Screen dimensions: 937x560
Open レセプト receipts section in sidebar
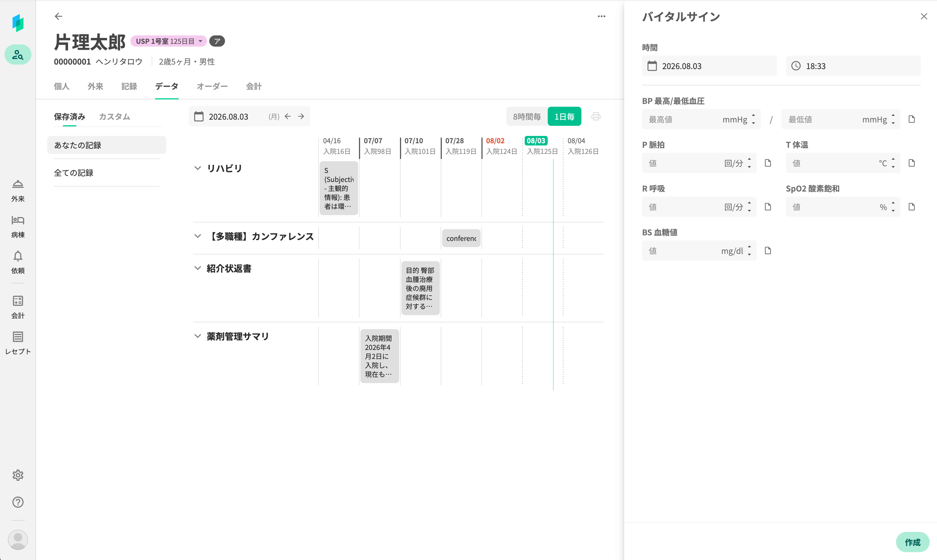pyautogui.click(x=18, y=343)
